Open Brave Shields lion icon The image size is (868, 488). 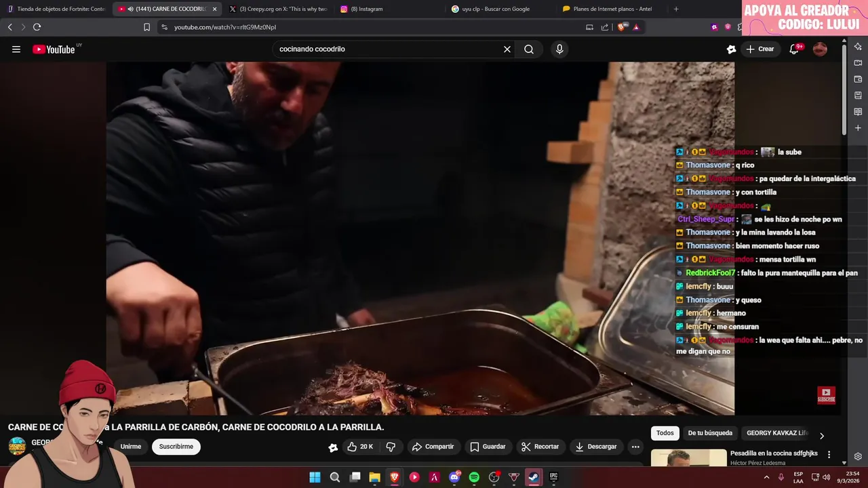click(x=622, y=27)
